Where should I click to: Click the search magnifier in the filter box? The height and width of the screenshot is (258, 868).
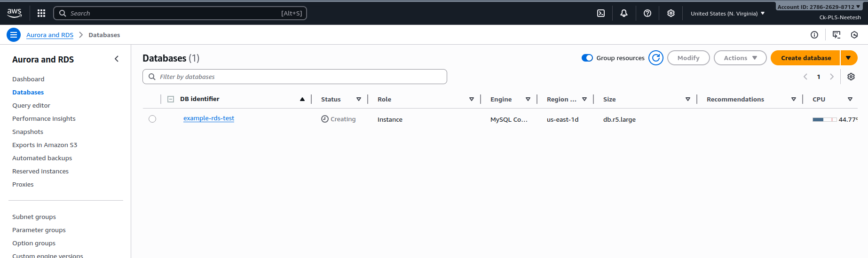[x=152, y=77]
